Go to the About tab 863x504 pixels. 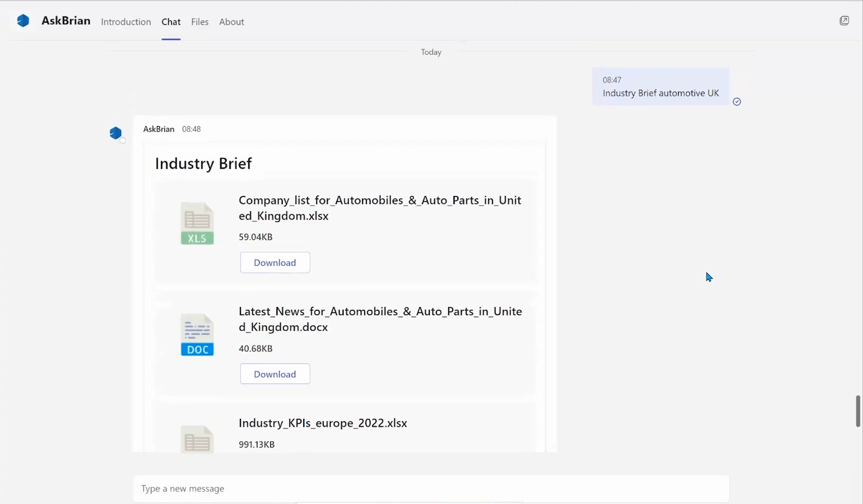point(232,22)
